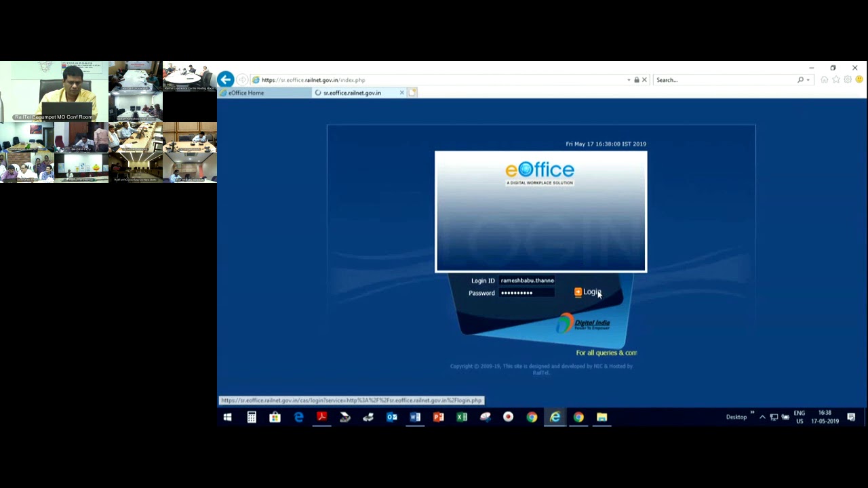Expand the search provider dropdown arrow
Image resolution: width=868 pixels, height=488 pixels.
(808, 80)
